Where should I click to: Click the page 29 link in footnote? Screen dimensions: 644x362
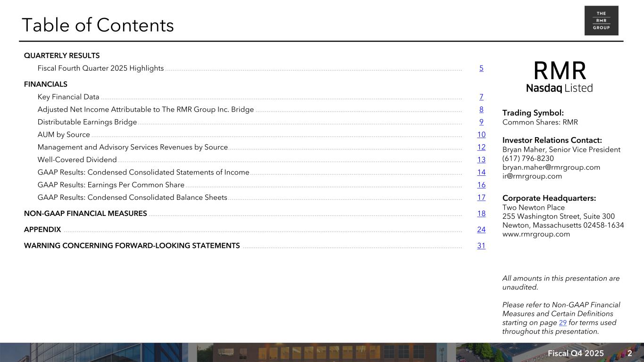[562, 323]
